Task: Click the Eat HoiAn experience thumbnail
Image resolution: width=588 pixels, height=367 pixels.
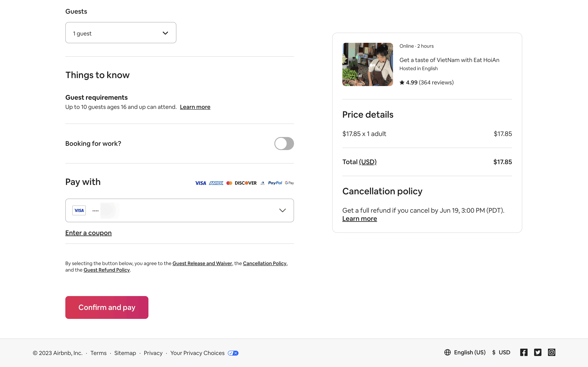Action: coord(367,64)
